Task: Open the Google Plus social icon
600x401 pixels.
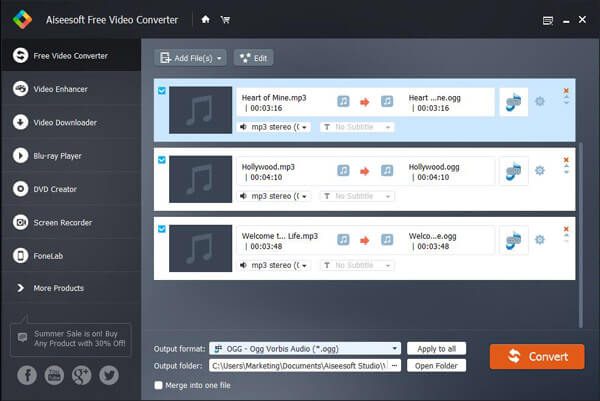Action: point(82,375)
